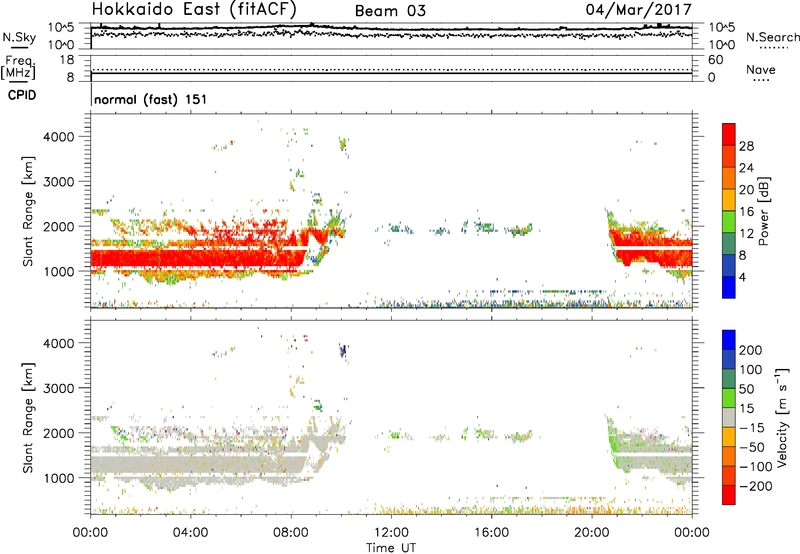Click the 'N.Search' legend label
800x554 pixels.
pyautogui.click(x=773, y=37)
